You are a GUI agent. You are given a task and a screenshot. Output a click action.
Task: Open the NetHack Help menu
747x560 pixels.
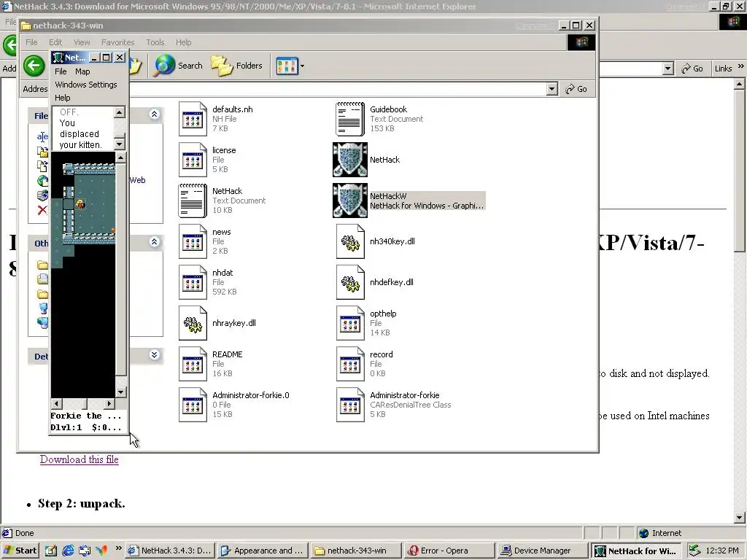point(63,98)
